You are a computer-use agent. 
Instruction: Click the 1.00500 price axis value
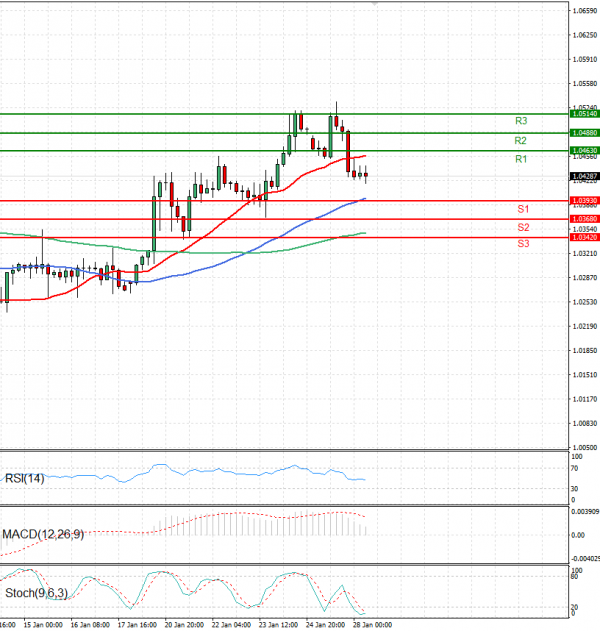[585, 447]
